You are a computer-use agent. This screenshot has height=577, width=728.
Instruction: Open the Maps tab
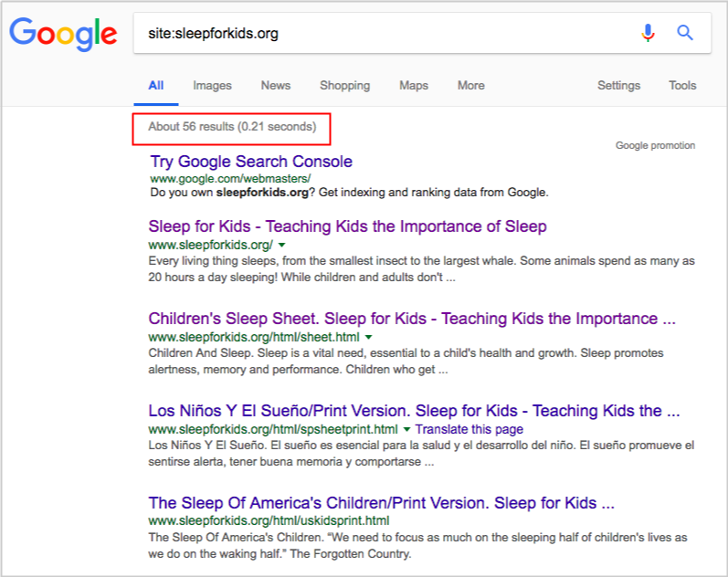(x=414, y=86)
